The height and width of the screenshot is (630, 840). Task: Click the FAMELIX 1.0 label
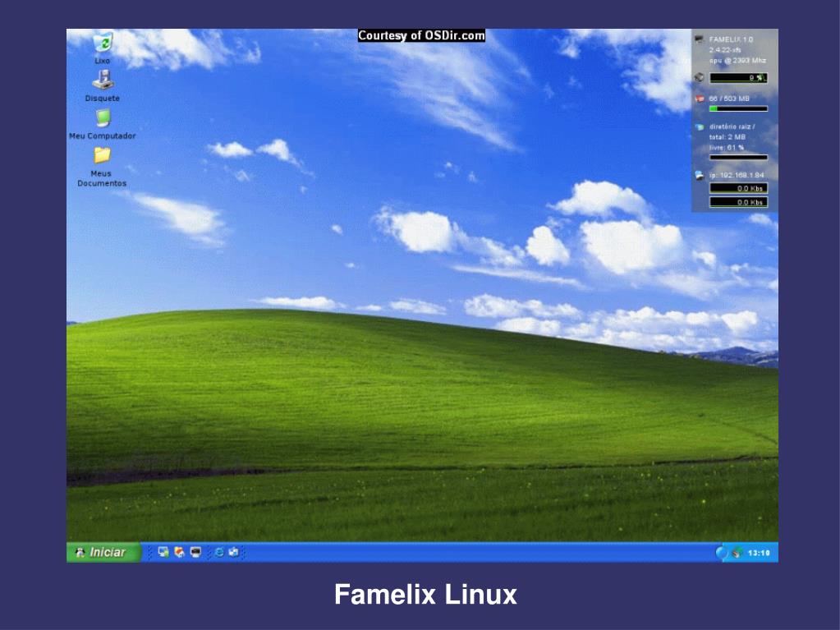pyautogui.click(x=731, y=39)
